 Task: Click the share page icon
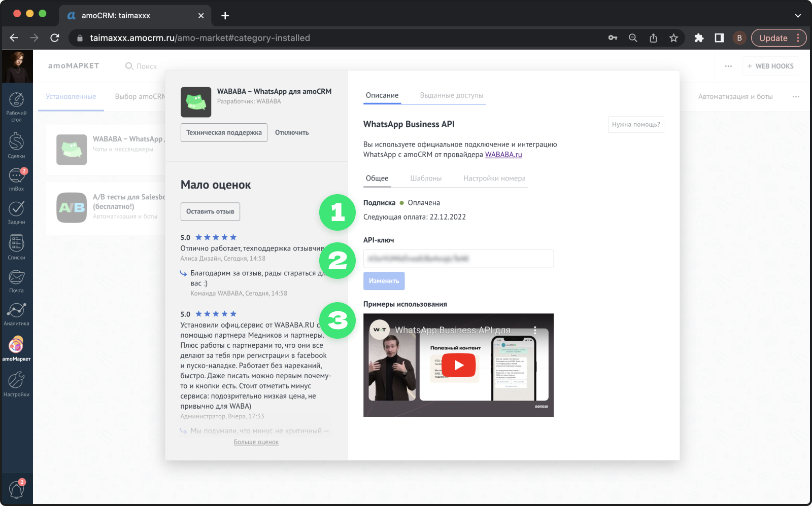(x=653, y=38)
